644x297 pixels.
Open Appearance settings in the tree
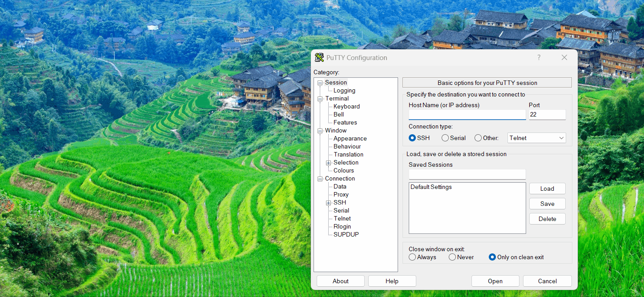pyautogui.click(x=350, y=138)
